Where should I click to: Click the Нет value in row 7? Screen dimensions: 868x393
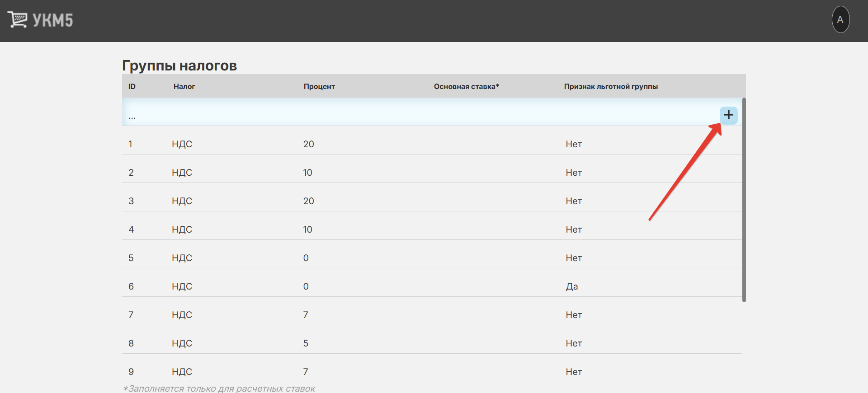click(x=574, y=315)
